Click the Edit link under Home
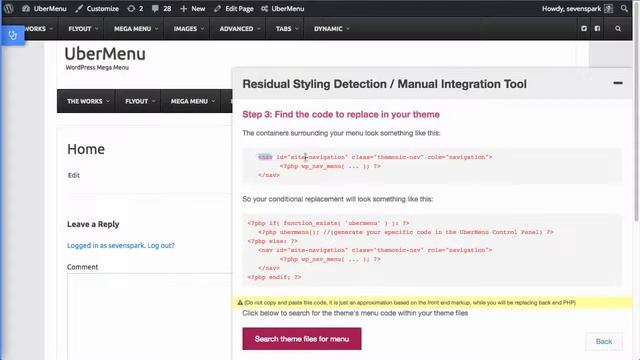 click(x=74, y=175)
